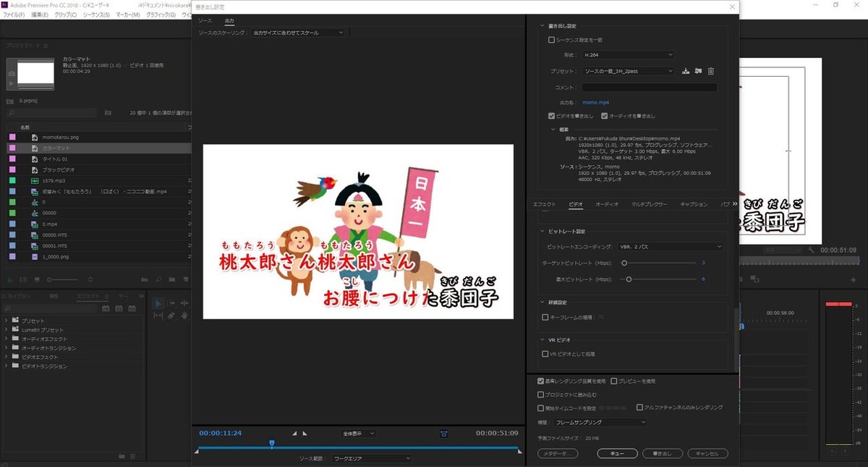868x467 pixels.
Task: Click the save preset icon
Action: point(686,71)
